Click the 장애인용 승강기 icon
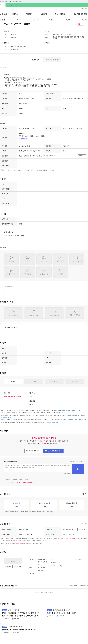Screen dimensions: 88x644 34,313
